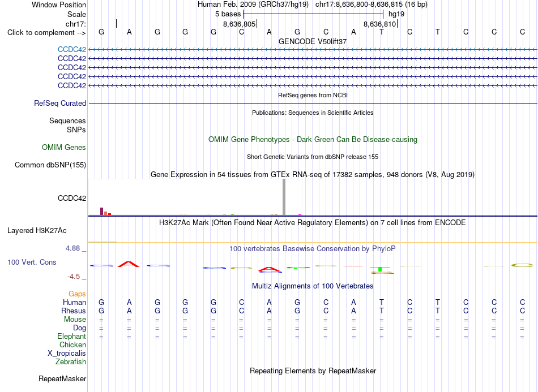Click the green T conservation logo letter
Screen dimensions: 538x392
(380, 269)
